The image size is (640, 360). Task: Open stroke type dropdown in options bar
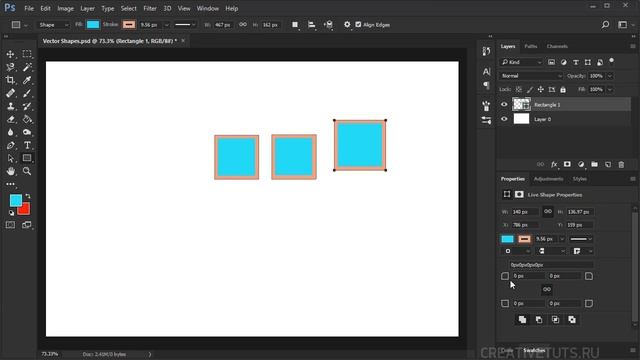point(185,25)
